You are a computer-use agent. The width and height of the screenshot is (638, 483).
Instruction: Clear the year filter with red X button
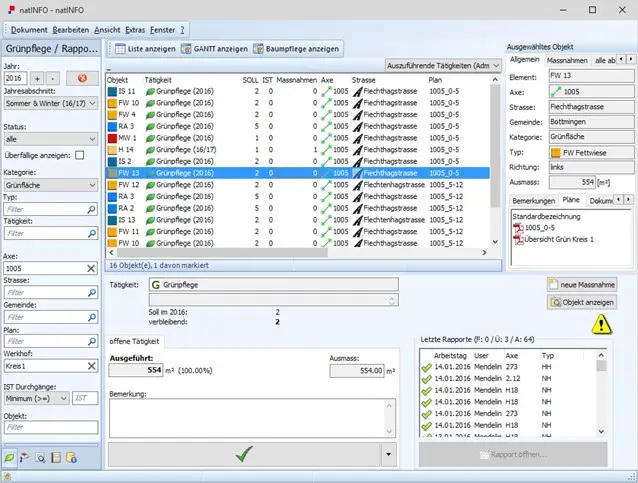pos(82,78)
